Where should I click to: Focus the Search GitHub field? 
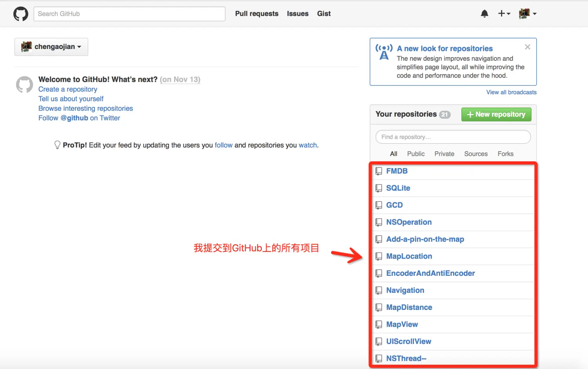(129, 14)
